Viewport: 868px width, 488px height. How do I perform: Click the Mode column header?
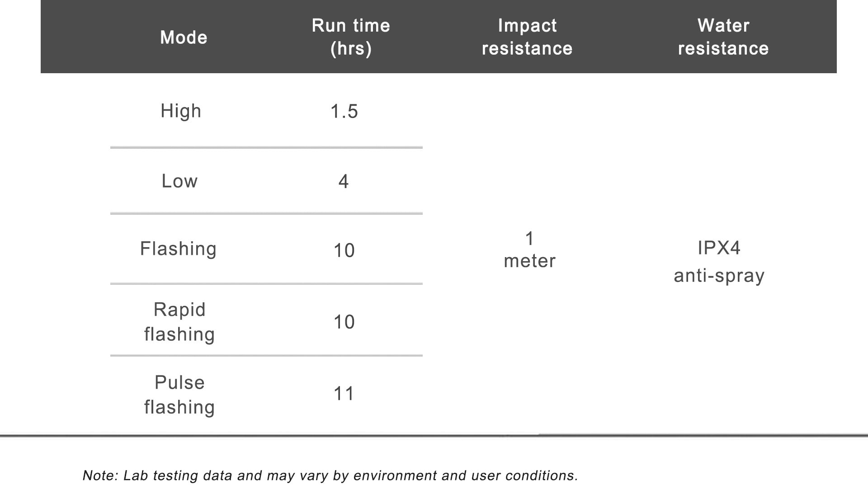[x=184, y=38]
